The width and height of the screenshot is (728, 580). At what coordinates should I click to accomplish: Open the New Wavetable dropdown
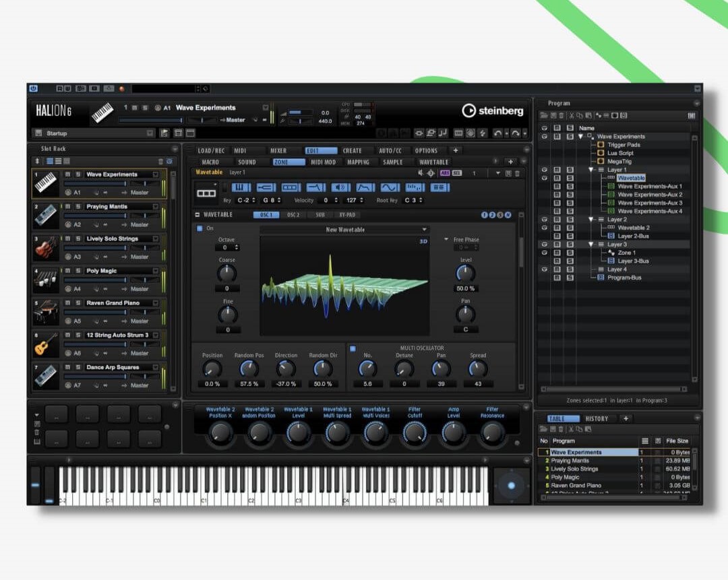[x=344, y=230]
